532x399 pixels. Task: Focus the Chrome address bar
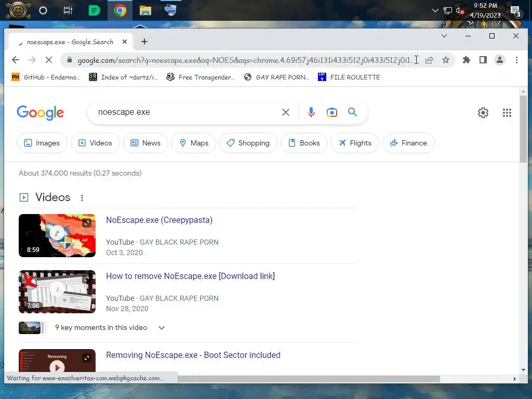tap(244, 60)
